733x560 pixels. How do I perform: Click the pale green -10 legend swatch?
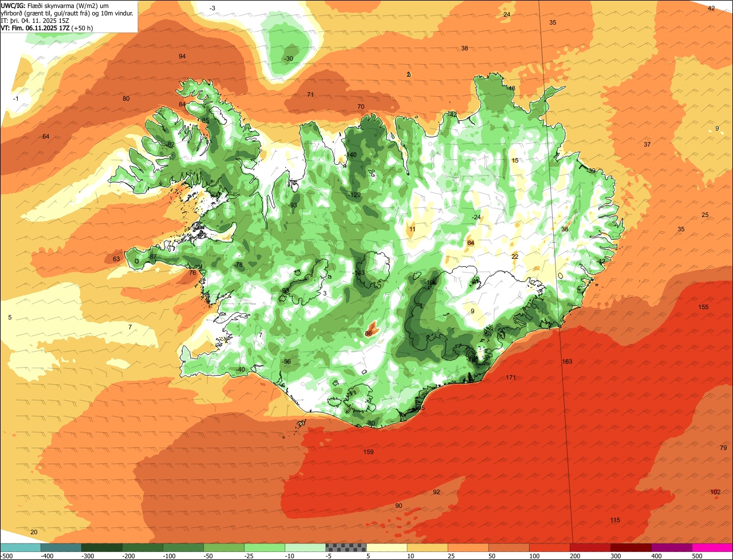click(305, 548)
